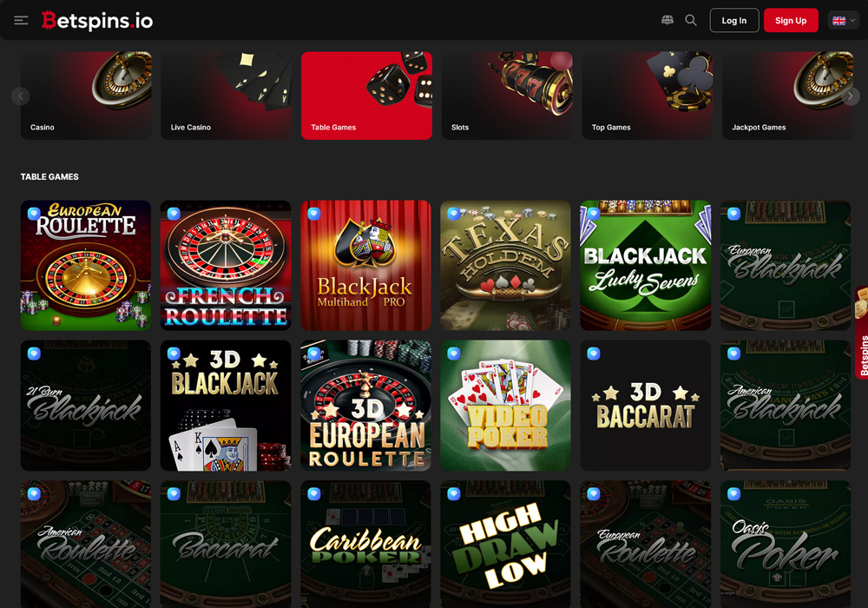868x608 pixels.
Task: Open Blackjack Lucky Sevens game
Action: 646,265
